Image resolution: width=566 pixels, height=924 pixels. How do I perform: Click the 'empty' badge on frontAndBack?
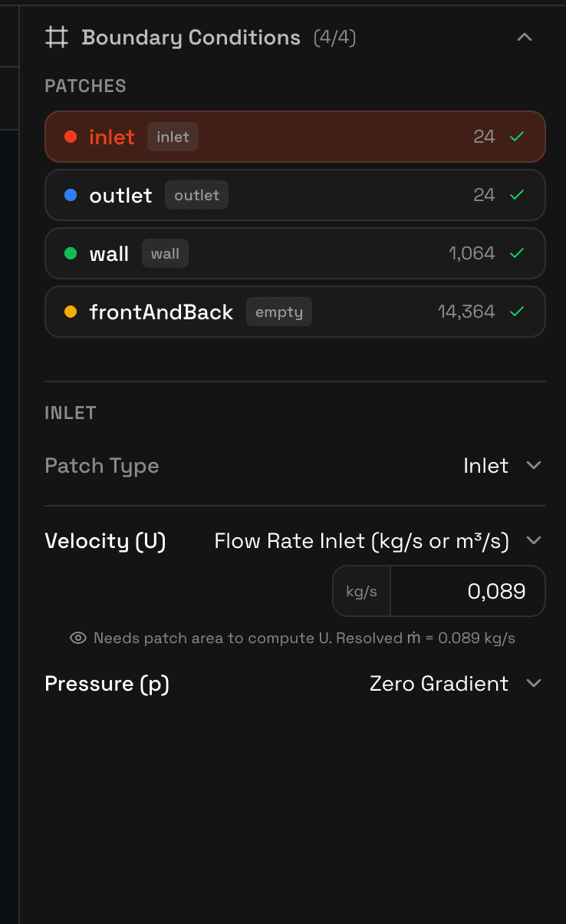(x=278, y=312)
